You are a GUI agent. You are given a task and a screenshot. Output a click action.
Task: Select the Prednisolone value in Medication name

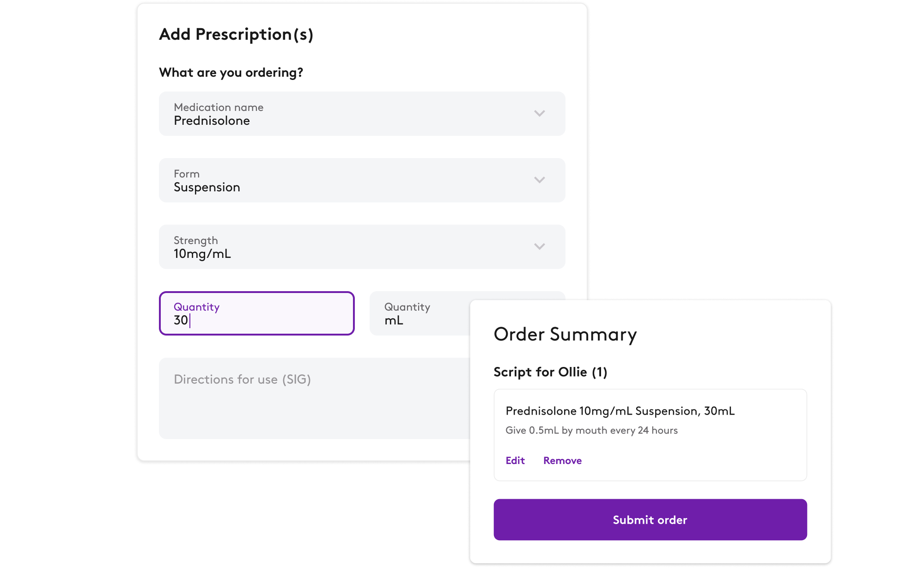tap(212, 121)
